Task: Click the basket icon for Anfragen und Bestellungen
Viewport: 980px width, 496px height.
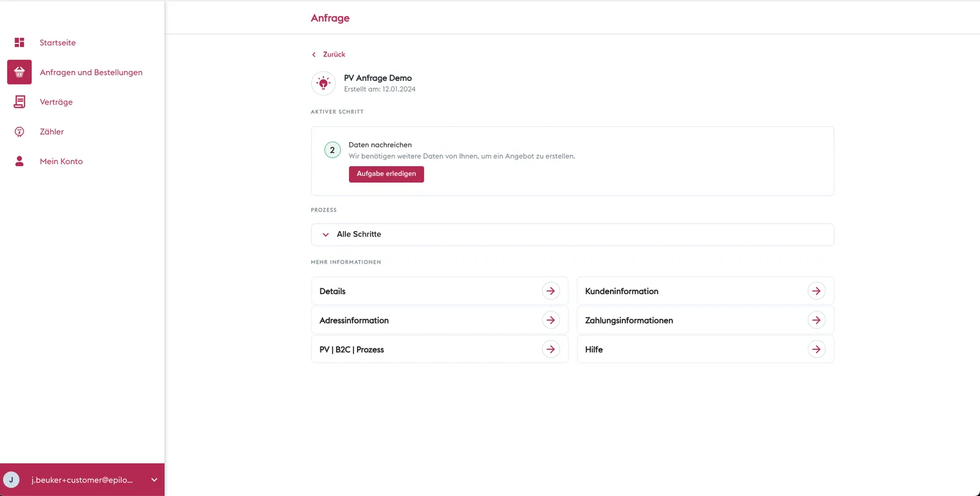Action: coord(20,72)
